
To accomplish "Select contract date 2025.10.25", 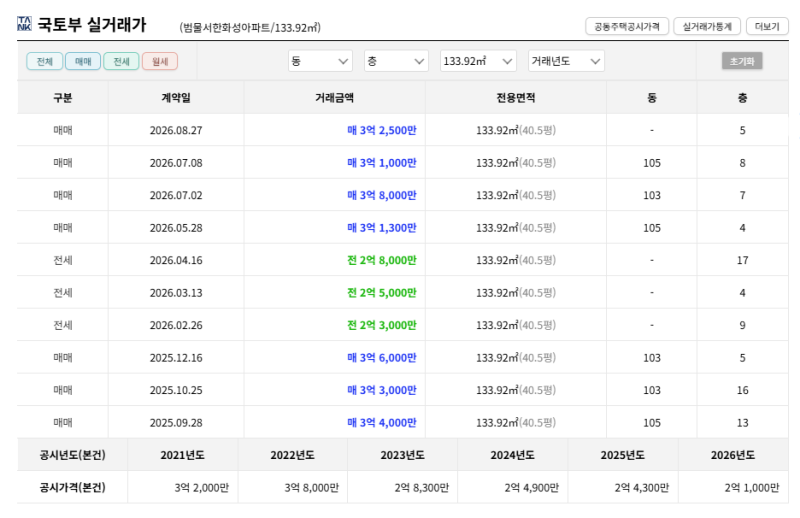I will 176,390.
